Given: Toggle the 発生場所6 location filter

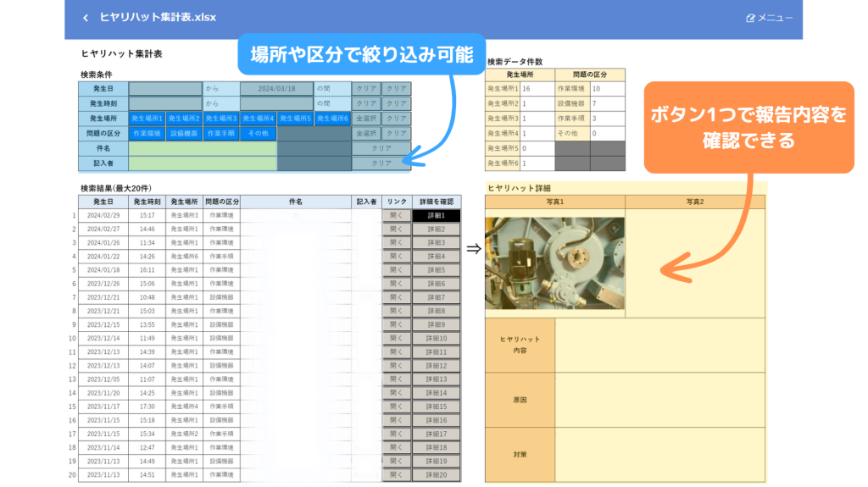Looking at the screenshot, I should 332,119.
